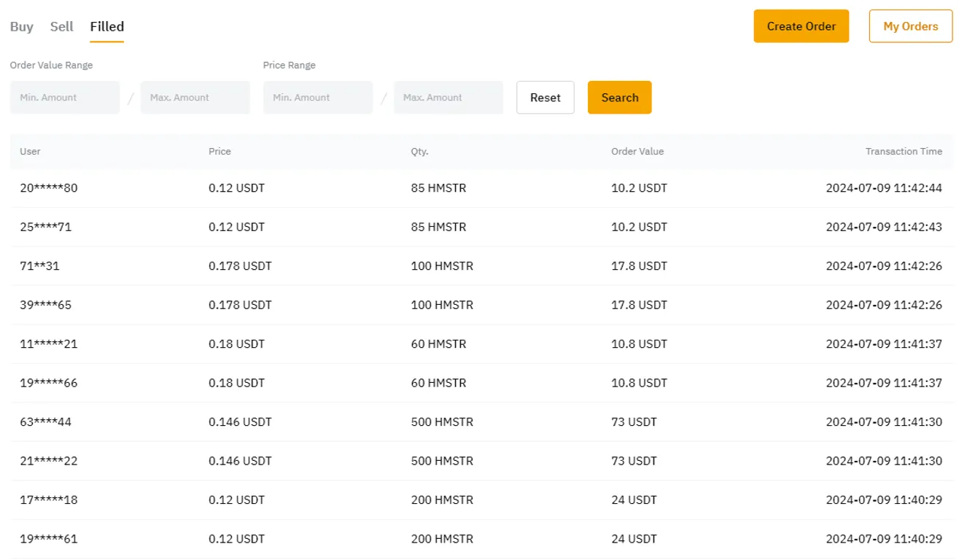Select user 25****71
This screenshot has height=560, width=959.
point(46,227)
